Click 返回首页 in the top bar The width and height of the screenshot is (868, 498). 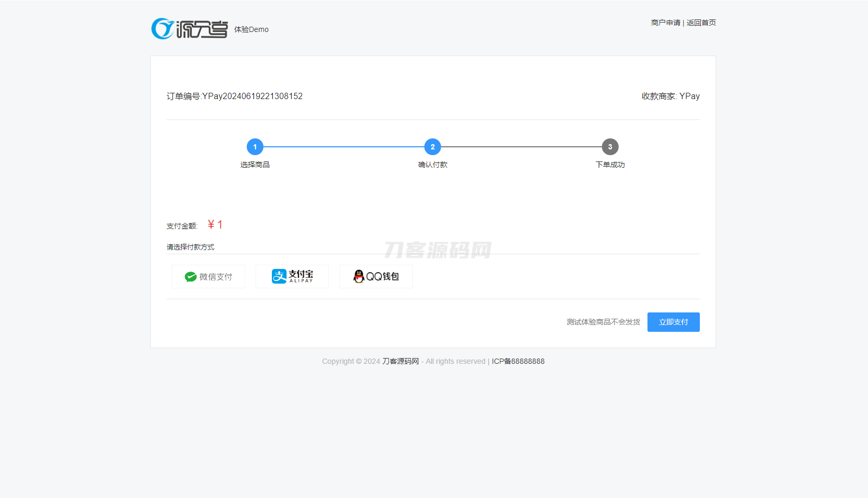point(701,23)
